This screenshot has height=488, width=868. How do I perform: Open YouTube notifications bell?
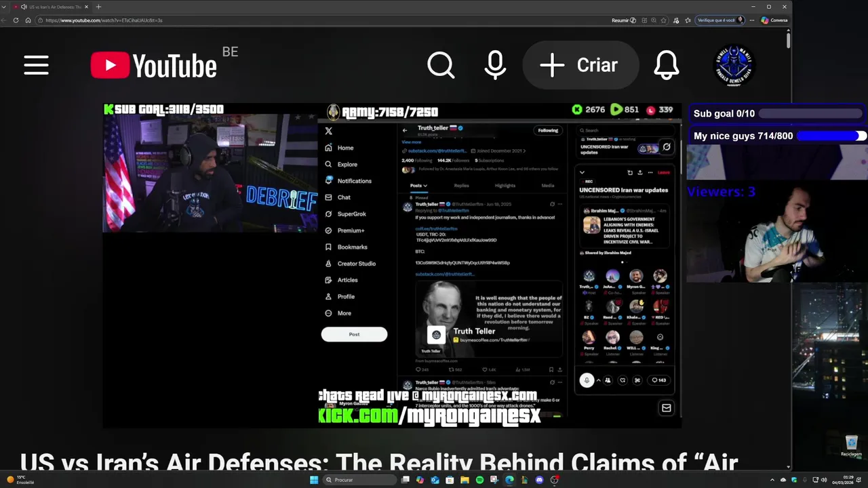[x=667, y=66]
